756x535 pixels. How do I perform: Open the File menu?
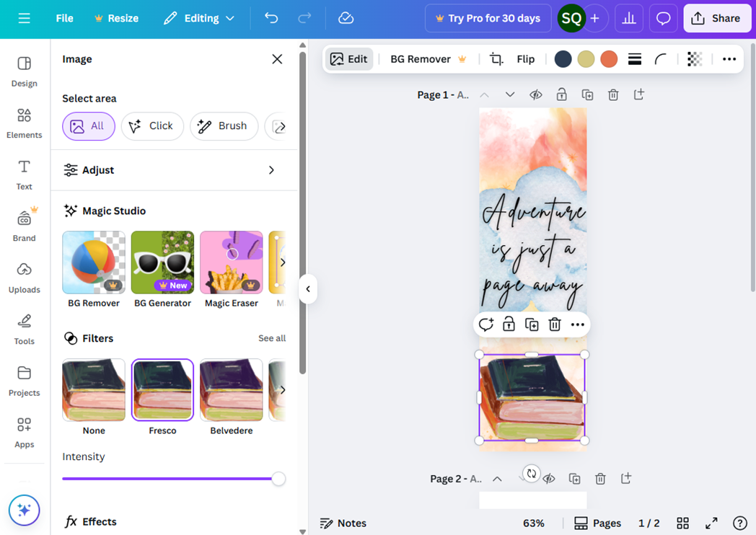point(63,18)
